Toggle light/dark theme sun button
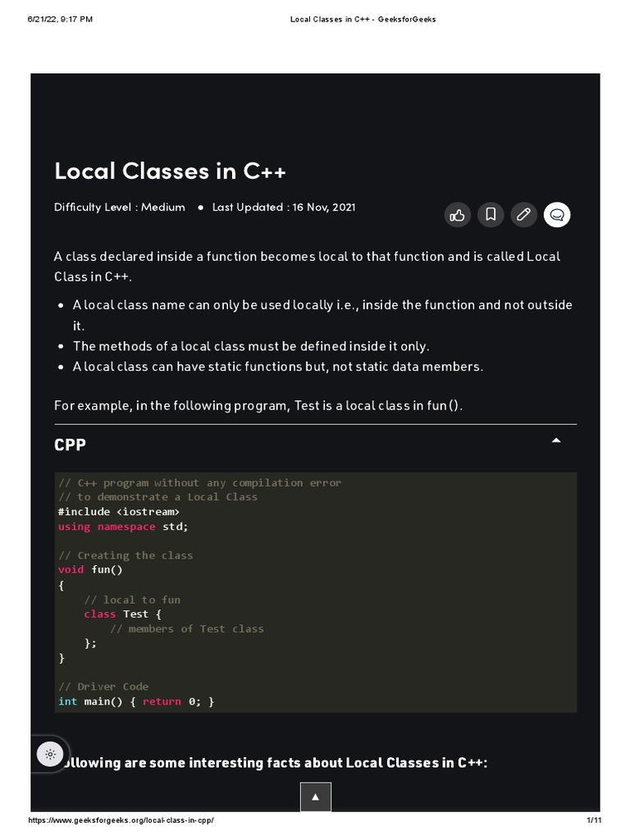 pyautogui.click(x=50, y=755)
